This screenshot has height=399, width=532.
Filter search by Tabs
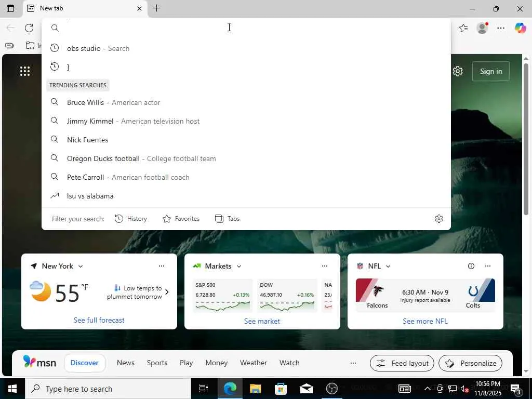(x=228, y=219)
